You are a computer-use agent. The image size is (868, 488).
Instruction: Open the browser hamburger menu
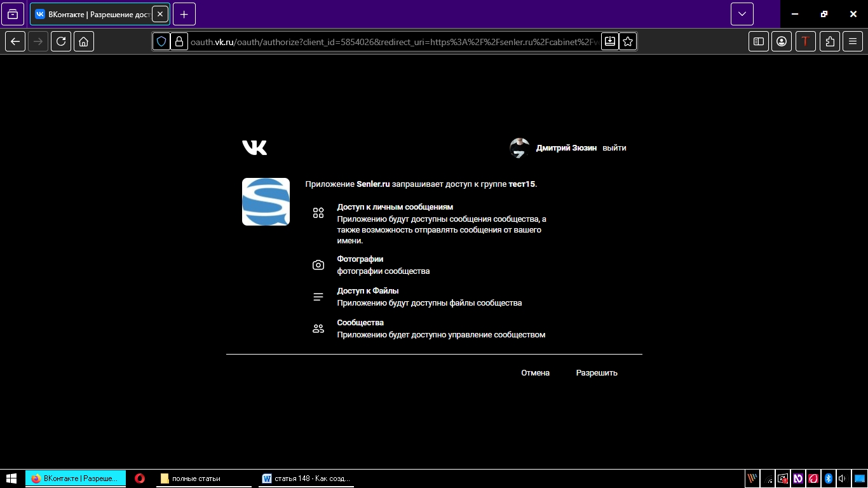coord(853,41)
